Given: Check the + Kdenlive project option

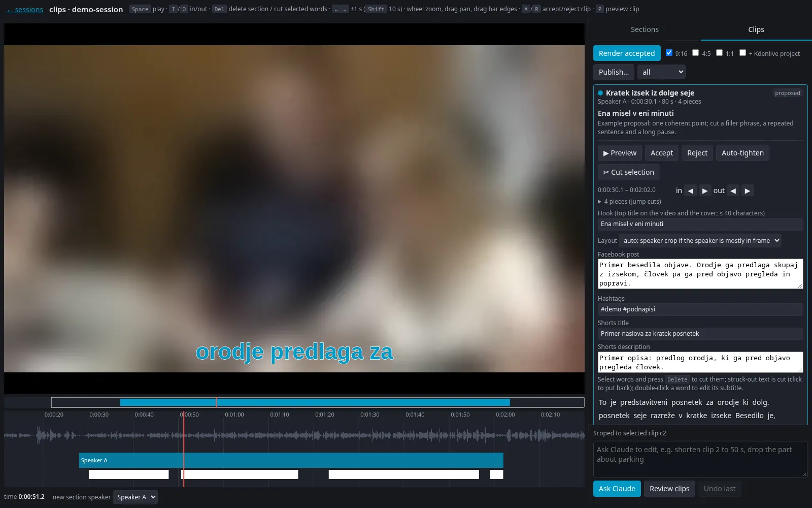Looking at the screenshot, I should [x=742, y=53].
